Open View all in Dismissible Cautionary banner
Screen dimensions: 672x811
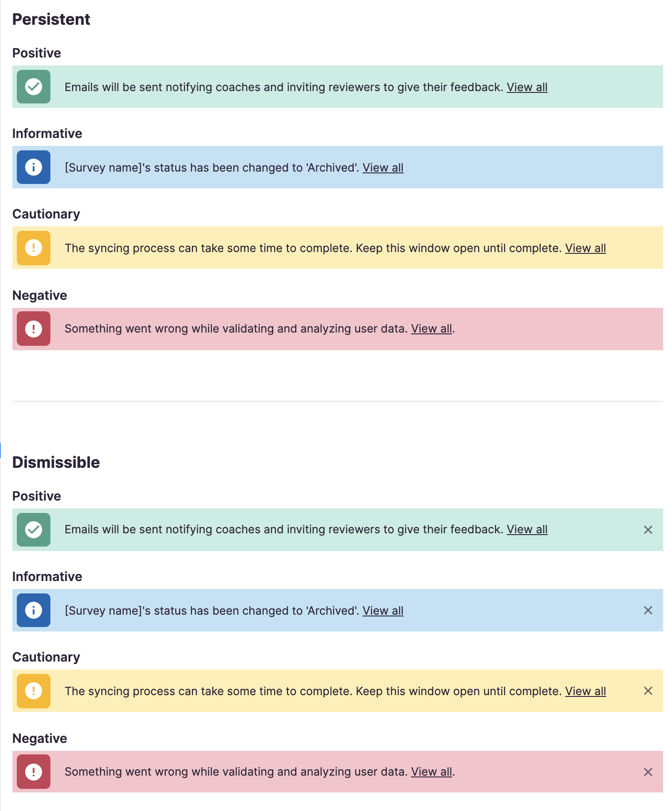coord(585,691)
